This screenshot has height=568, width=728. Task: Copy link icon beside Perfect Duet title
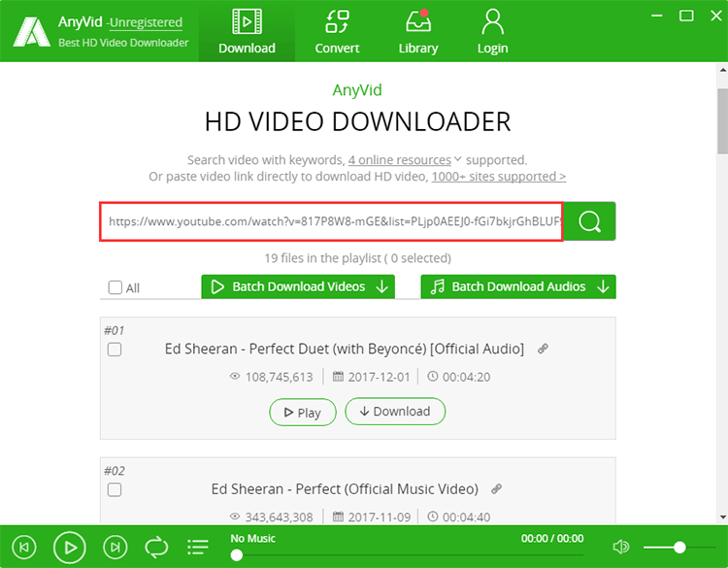point(543,349)
